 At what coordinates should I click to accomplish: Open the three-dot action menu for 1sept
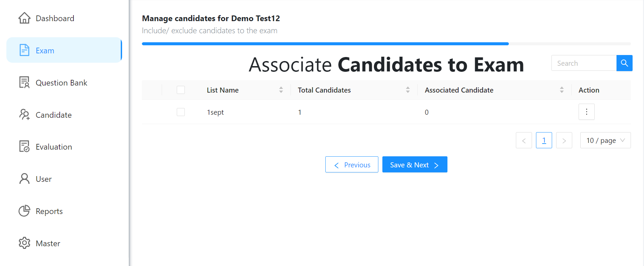click(586, 112)
